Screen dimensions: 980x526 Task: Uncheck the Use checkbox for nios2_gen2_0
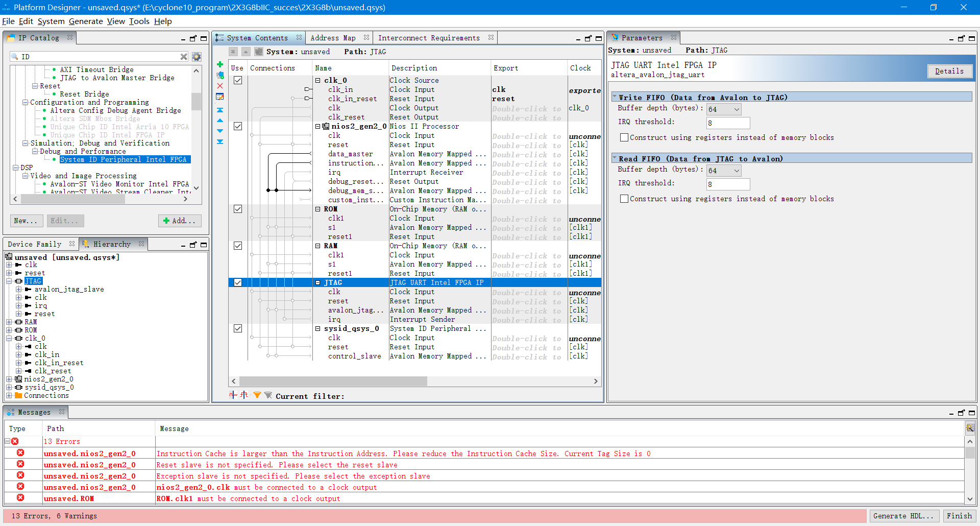(238, 126)
